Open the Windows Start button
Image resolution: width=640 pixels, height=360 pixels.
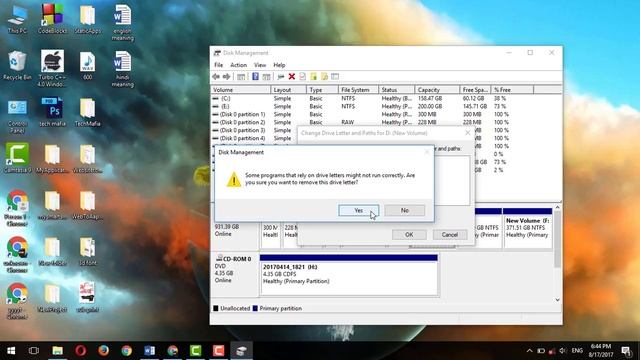tap(11, 351)
